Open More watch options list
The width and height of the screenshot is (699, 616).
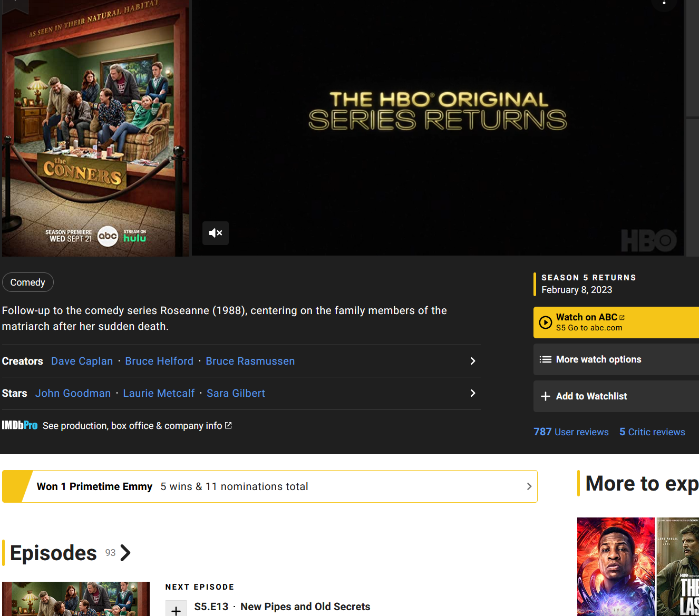(598, 359)
